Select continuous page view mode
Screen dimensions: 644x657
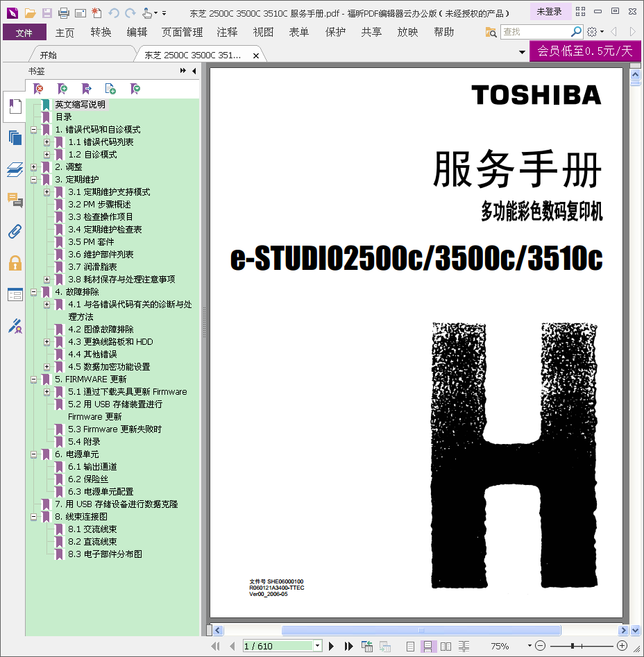click(427, 646)
